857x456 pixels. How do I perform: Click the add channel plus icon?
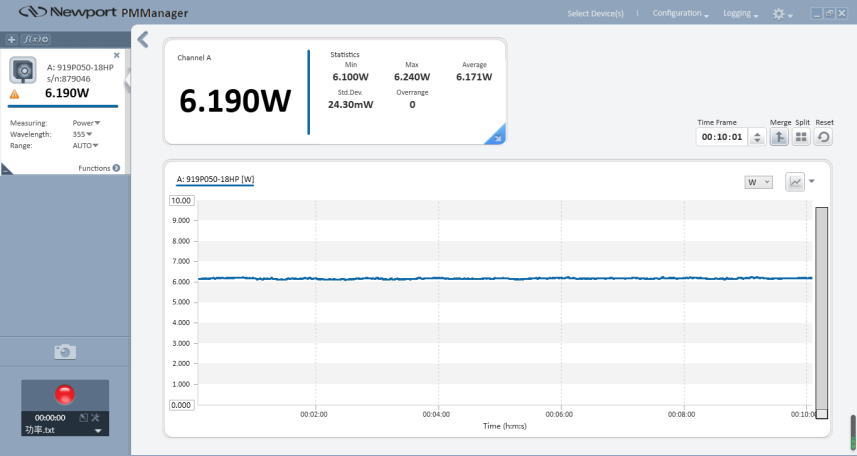[x=11, y=39]
